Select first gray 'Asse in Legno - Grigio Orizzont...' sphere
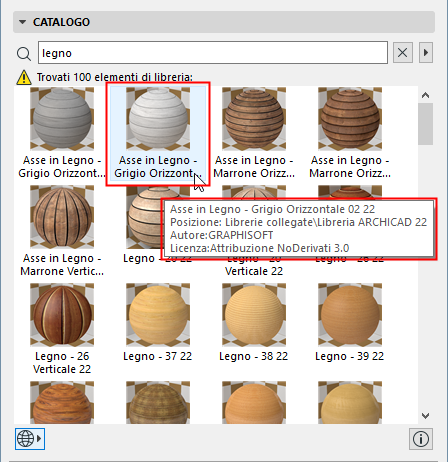The image size is (448, 462). tap(62, 119)
